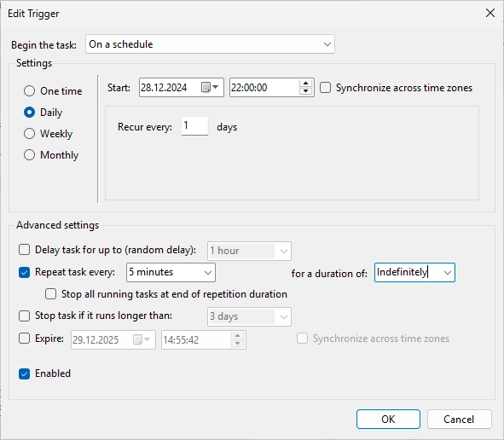Increase the start time with up arrow
504x440 pixels.
(x=305, y=84)
